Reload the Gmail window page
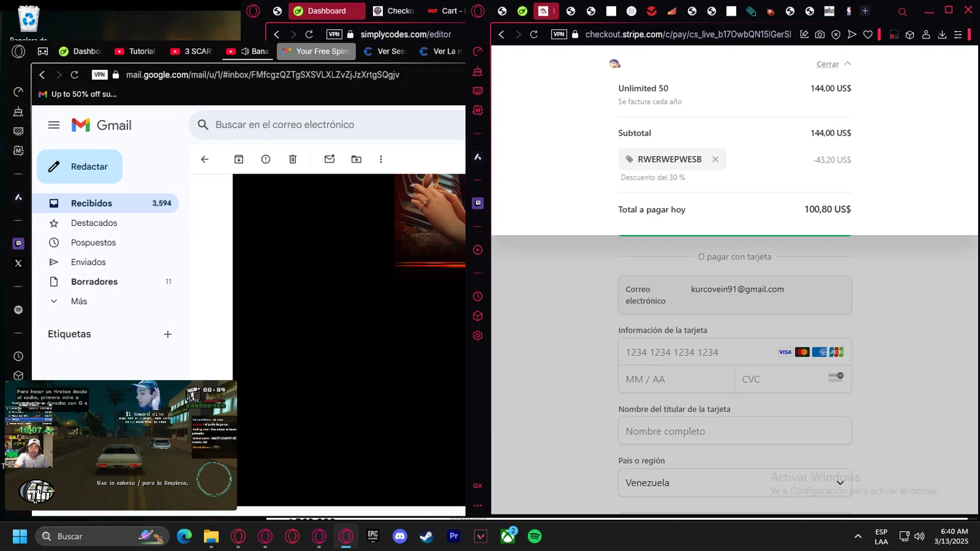The width and height of the screenshot is (980, 551). [x=74, y=75]
